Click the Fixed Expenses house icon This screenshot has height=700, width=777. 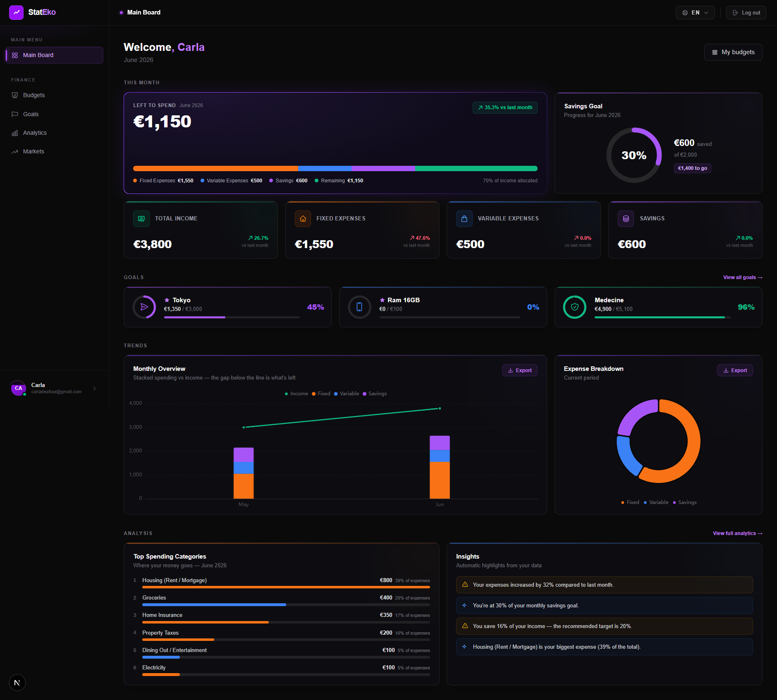coord(303,218)
